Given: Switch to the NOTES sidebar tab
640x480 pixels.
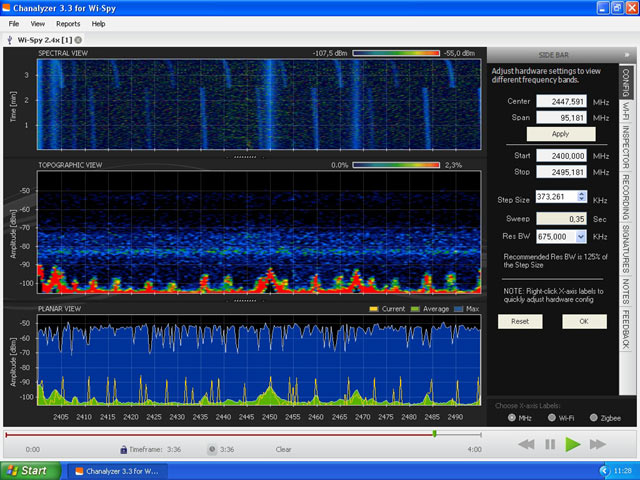Looking at the screenshot, I should [x=626, y=291].
